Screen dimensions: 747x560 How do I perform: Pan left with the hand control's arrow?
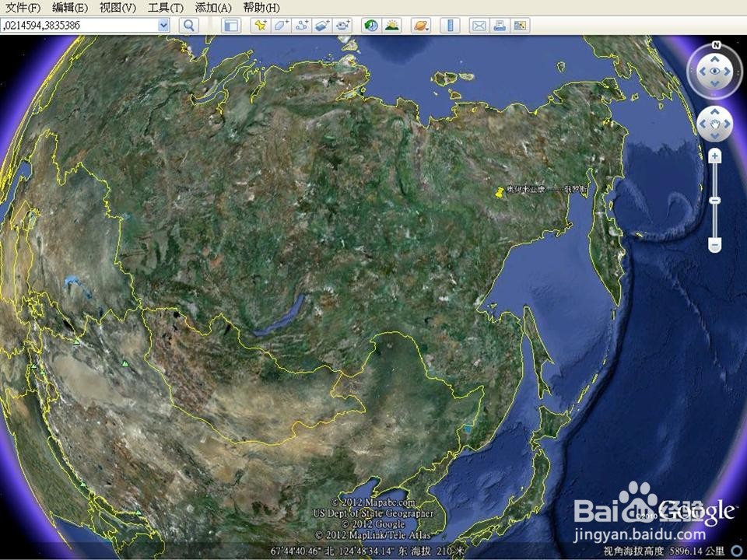click(702, 124)
